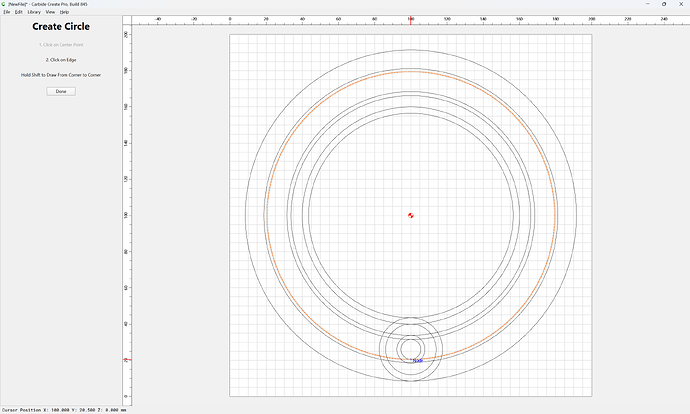690x414 pixels.
Task: Click the Carbide Create app icon
Action: [x=4, y=4]
